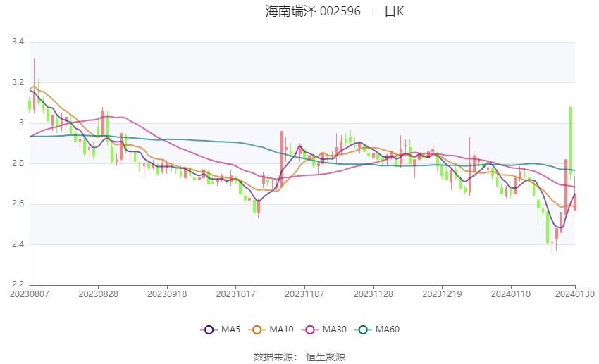Image resolution: width=599 pixels, height=364 pixels.
Task: Click the x-axis date 20230828
Action: pos(98,294)
